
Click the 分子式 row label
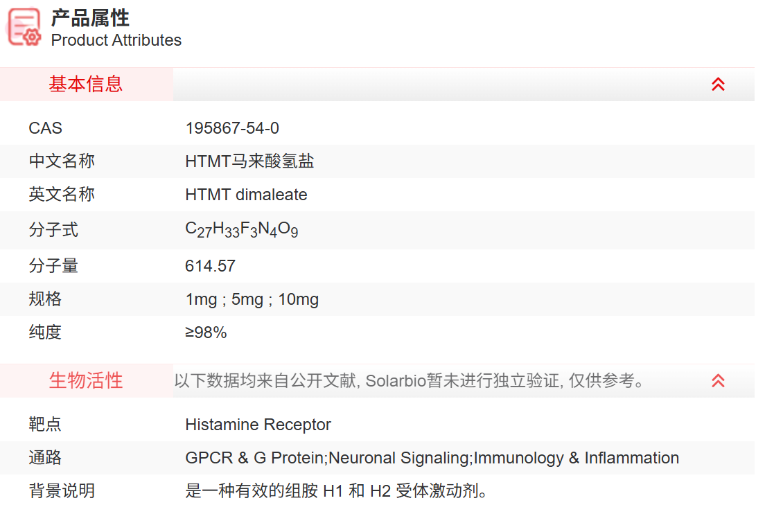(53, 230)
